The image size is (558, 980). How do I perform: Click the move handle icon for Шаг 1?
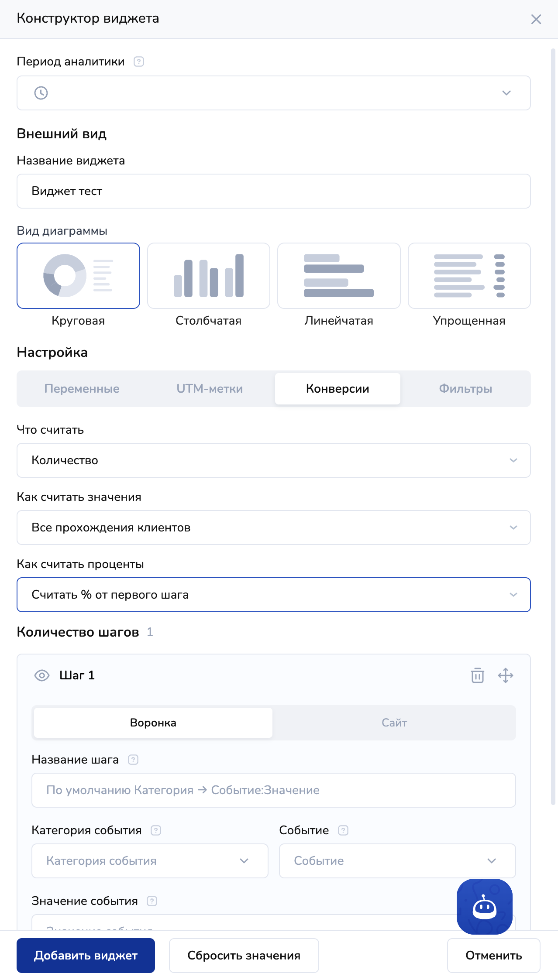pos(506,675)
